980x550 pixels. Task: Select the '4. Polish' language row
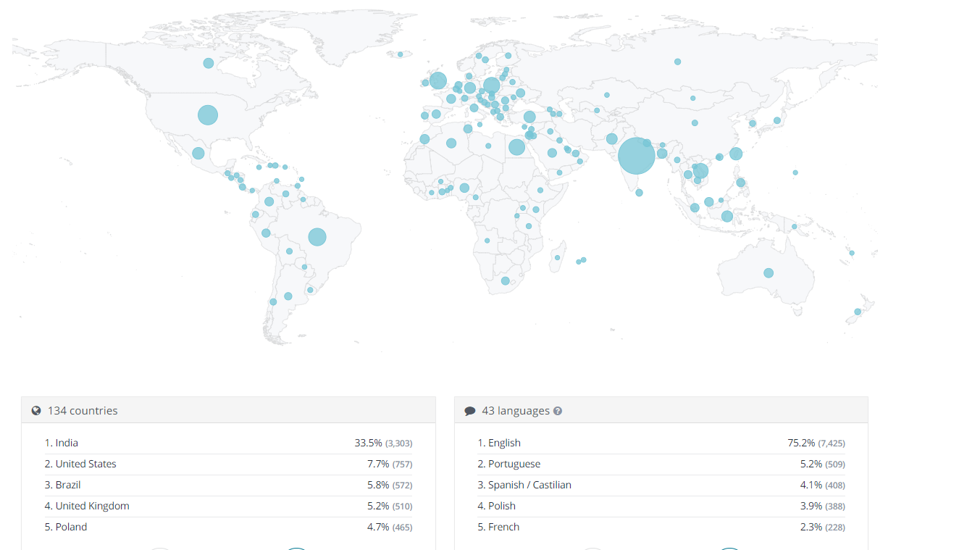pos(661,506)
